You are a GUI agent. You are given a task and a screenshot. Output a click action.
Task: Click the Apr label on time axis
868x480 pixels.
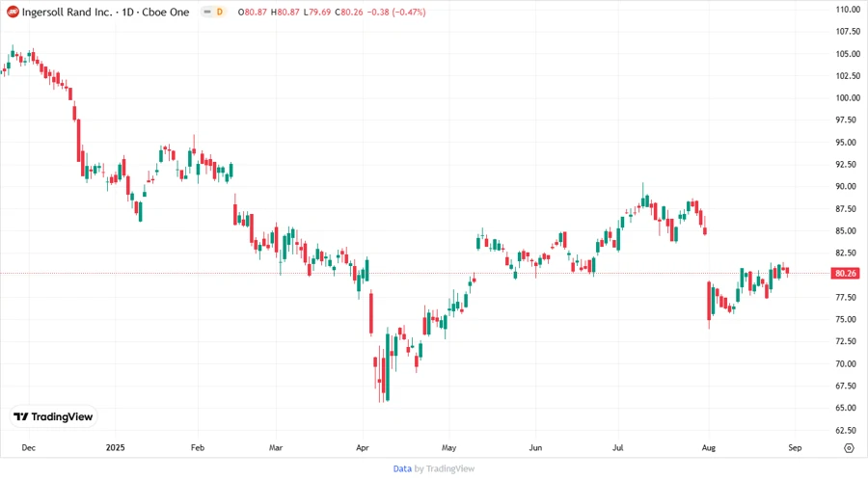pyautogui.click(x=363, y=447)
